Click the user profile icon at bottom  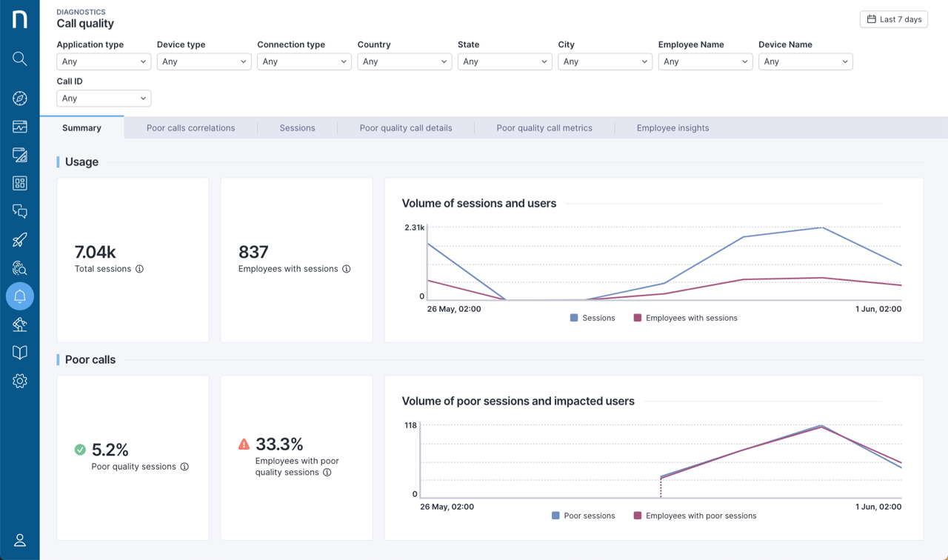click(x=20, y=540)
